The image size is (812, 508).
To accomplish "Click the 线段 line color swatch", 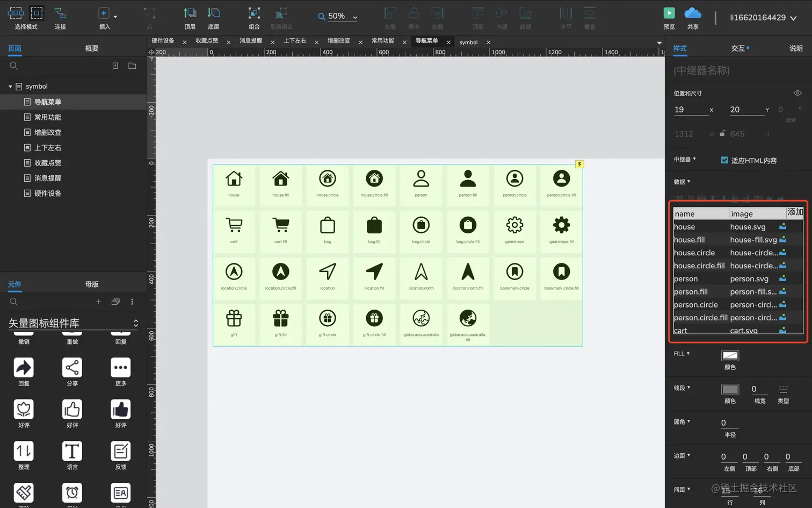I will click(x=730, y=389).
